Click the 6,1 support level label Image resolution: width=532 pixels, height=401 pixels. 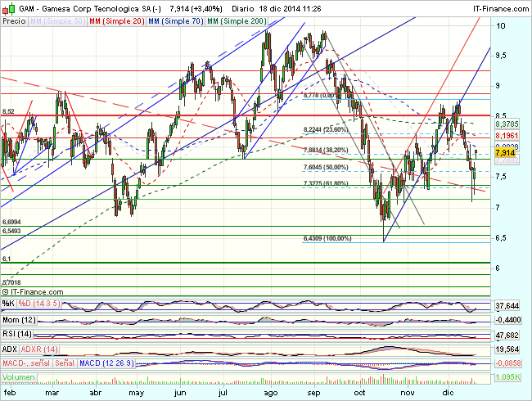click(x=7, y=259)
